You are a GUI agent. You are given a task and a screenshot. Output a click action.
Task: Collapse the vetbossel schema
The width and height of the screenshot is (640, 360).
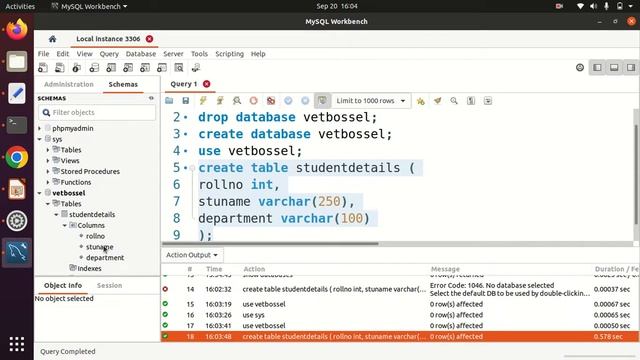tap(40, 193)
